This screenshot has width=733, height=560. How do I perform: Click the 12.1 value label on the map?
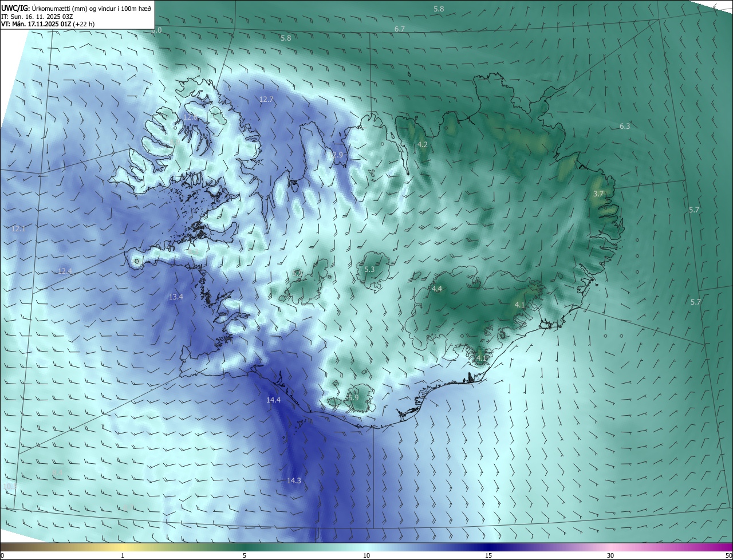pyautogui.click(x=18, y=228)
